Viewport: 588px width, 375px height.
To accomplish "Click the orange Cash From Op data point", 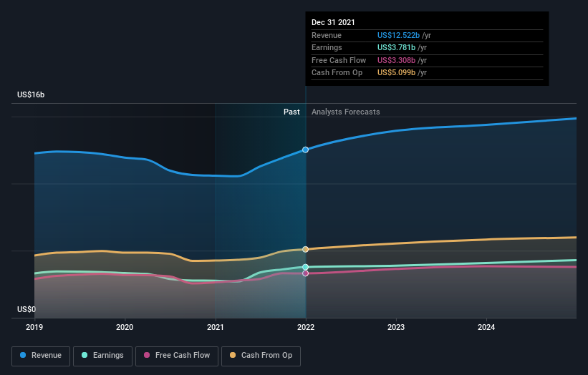I will pos(306,250).
